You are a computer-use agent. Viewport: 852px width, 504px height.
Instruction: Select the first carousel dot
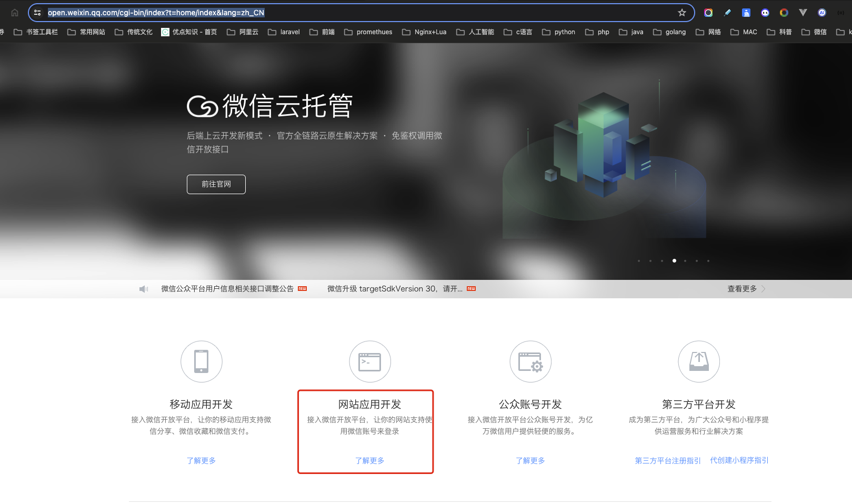pyautogui.click(x=639, y=261)
